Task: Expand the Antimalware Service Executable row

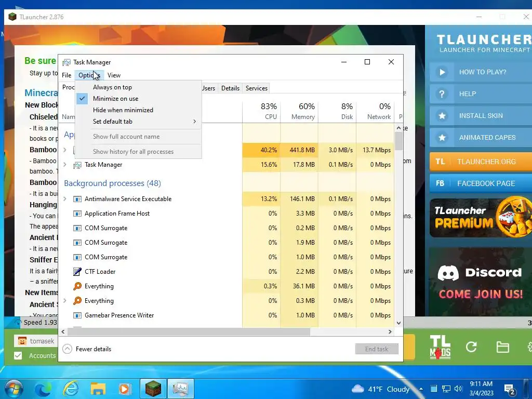Action: [65, 199]
